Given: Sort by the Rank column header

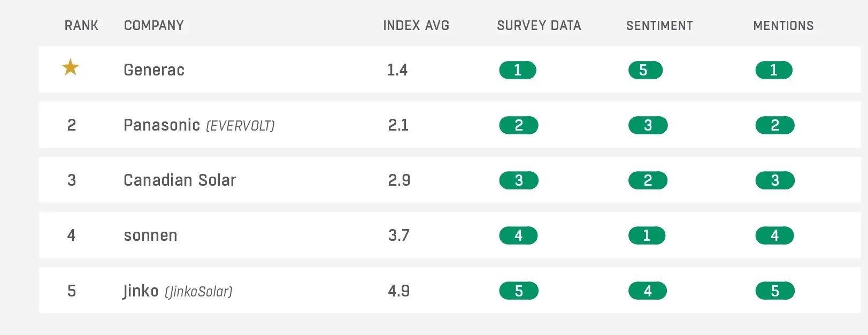Looking at the screenshot, I should pyautogui.click(x=81, y=26).
